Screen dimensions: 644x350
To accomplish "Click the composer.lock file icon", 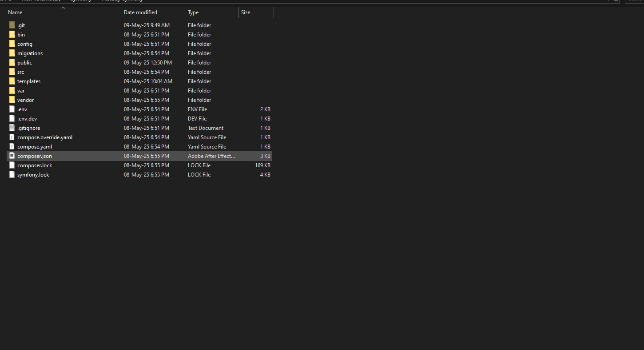I will click(x=12, y=165).
